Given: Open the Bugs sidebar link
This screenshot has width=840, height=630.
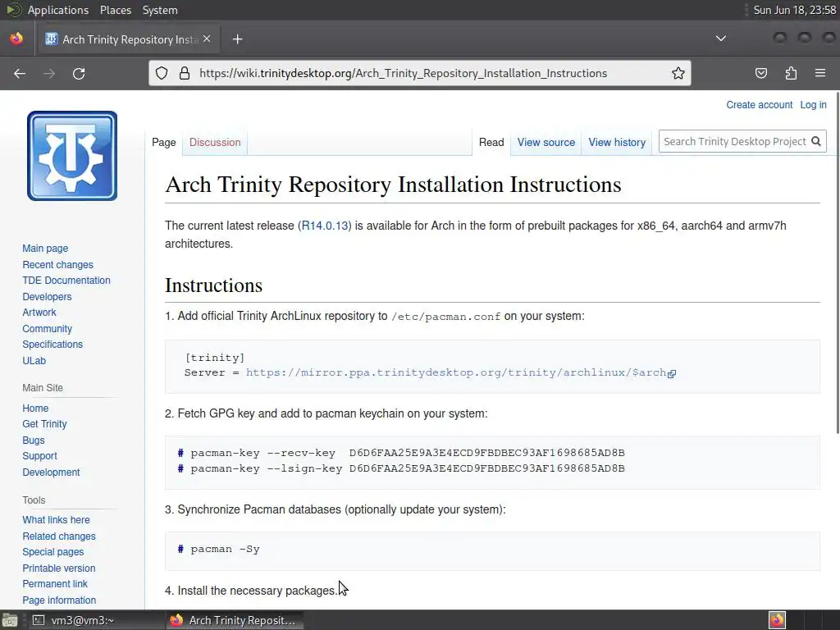Looking at the screenshot, I should [33, 441].
